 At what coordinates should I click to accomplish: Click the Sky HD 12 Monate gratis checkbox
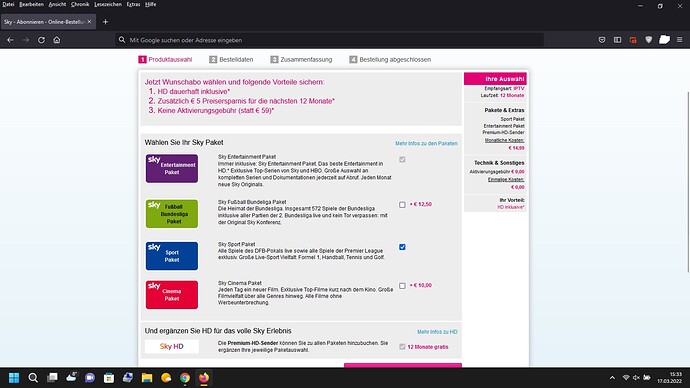click(402, 347)
